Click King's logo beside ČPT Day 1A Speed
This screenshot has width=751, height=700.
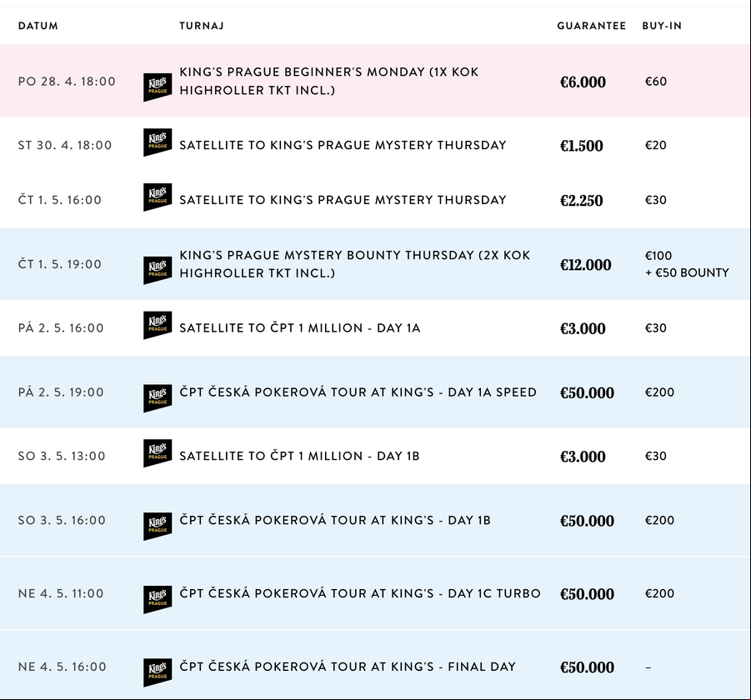click(158, 398)
